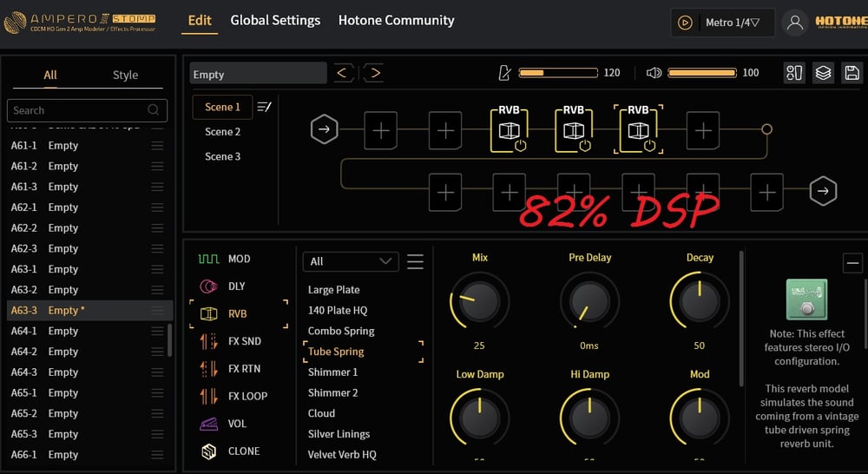Go to the next patch arrow
Screen dimensions: 868x474
(375, 73)
